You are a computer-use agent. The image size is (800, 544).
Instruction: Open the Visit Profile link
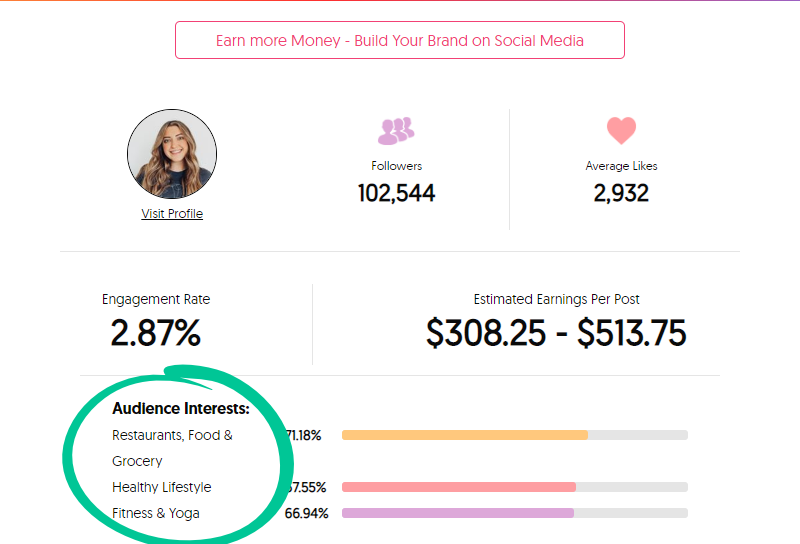tap(172, 213)
